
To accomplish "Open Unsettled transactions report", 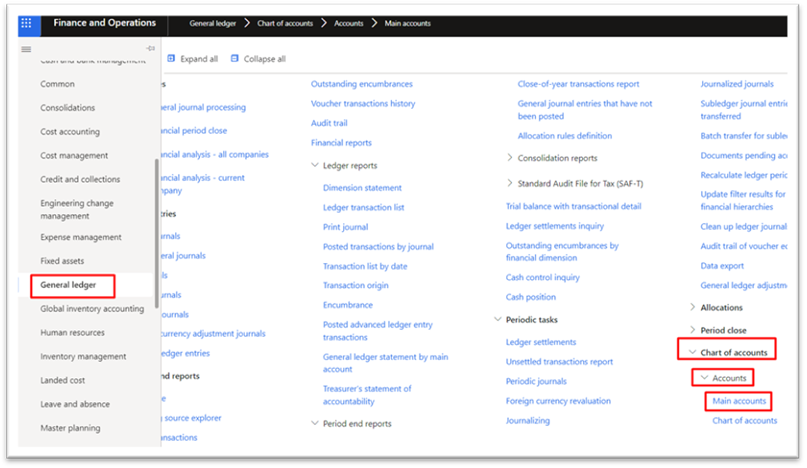I will click(x=559, y=361).
